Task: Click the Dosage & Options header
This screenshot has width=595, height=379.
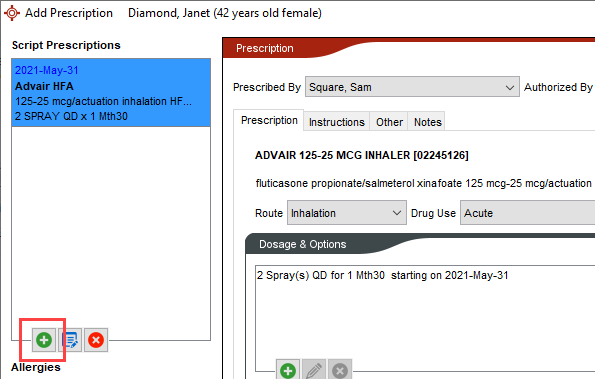Action: (302, 244)
